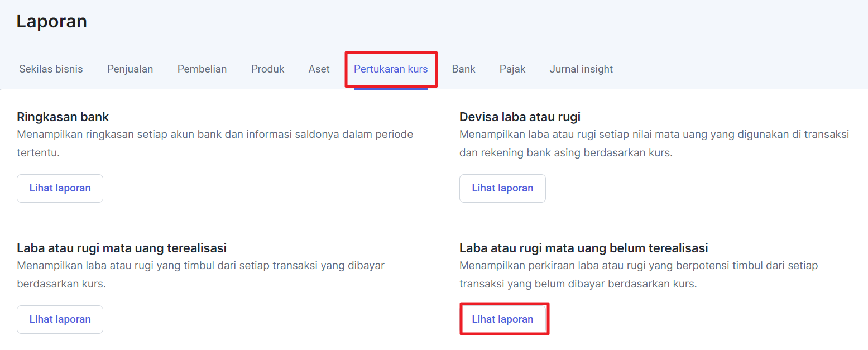868x350 pixels.
Task: Select the Pembelian tab
Action: point(202,69)
